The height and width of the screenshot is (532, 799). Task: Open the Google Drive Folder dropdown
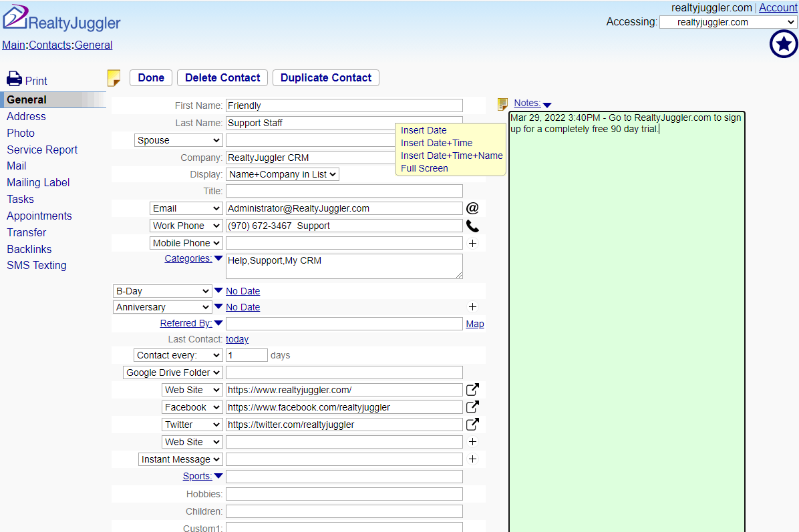point(173,372)
